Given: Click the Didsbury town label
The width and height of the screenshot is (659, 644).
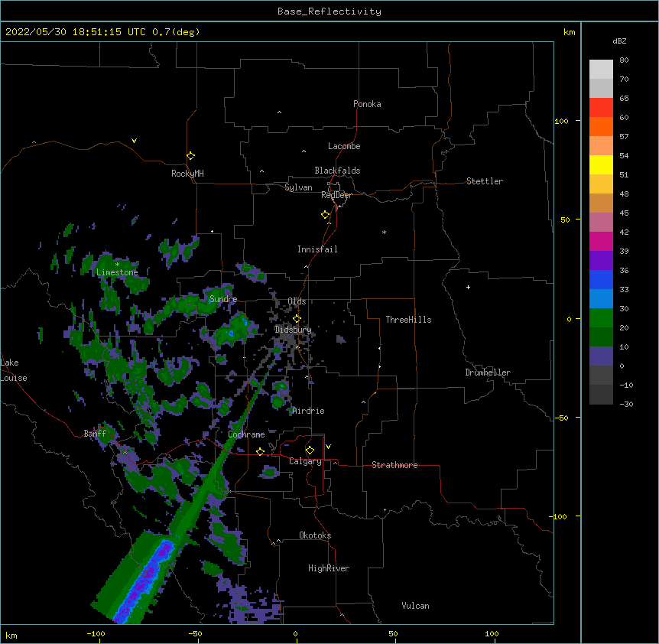Looking at the screenshot, I should (x=293, y=330).
